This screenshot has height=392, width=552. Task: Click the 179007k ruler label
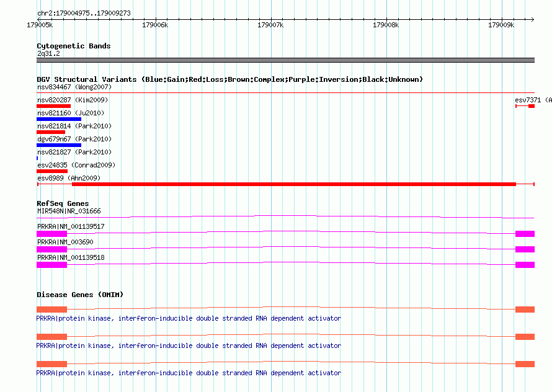[270, 25]
